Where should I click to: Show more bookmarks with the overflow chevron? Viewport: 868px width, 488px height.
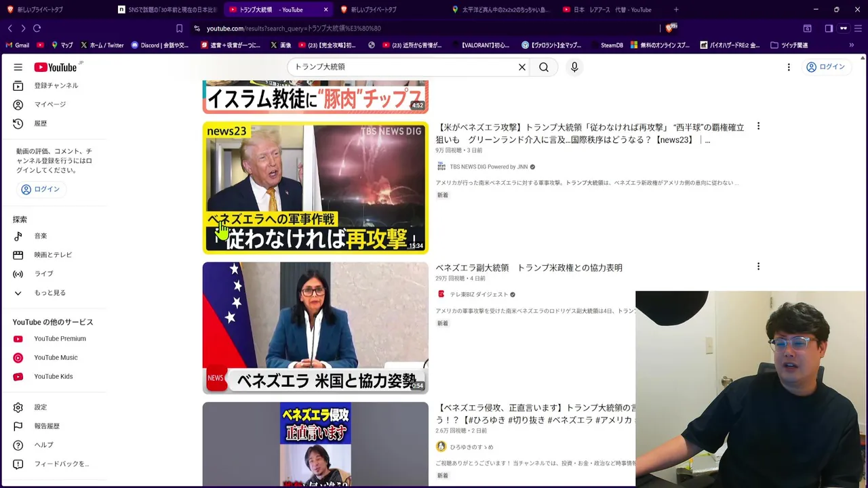click(852, 45)
